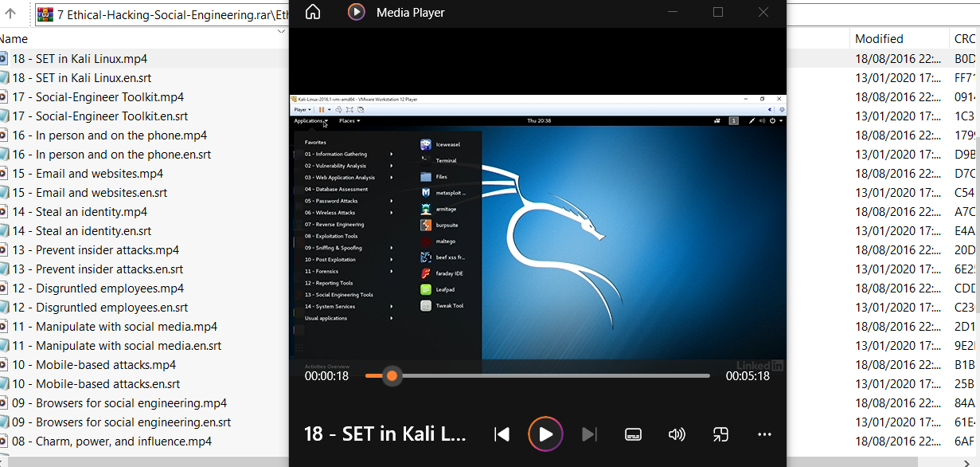This screenshot has width=980, height=467.
Task: Select 09 - Browsers for social engineering.mp4
Action: click(x=119, y=402)
